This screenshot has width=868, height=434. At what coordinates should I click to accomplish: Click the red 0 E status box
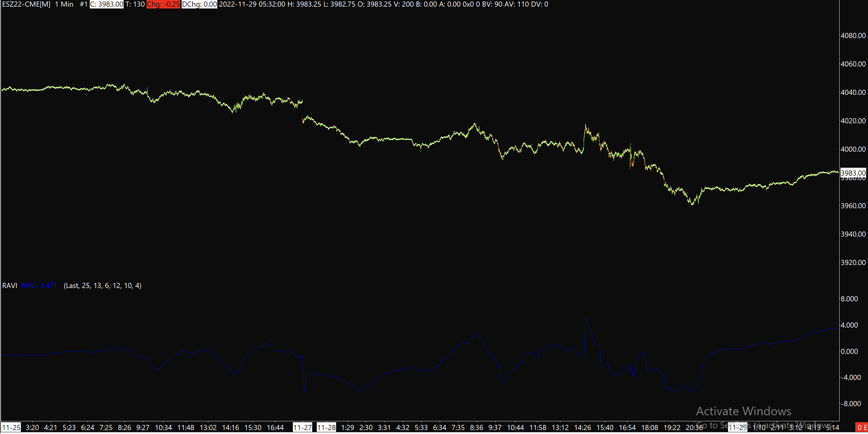pyautogui.click(x=862, y=427)
